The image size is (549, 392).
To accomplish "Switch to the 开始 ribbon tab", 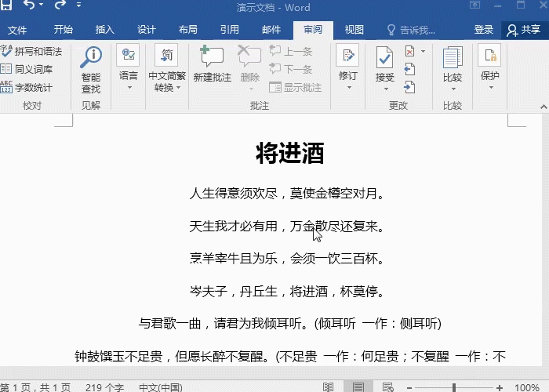I will (x=64, y=30).
